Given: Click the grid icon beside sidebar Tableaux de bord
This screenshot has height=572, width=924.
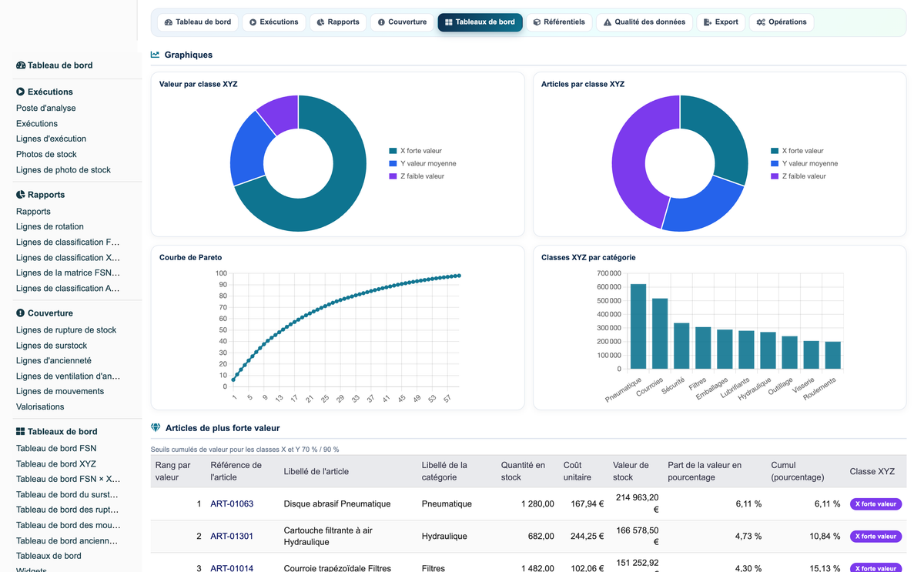Looking at the screenshot, I should pos(21,432).
